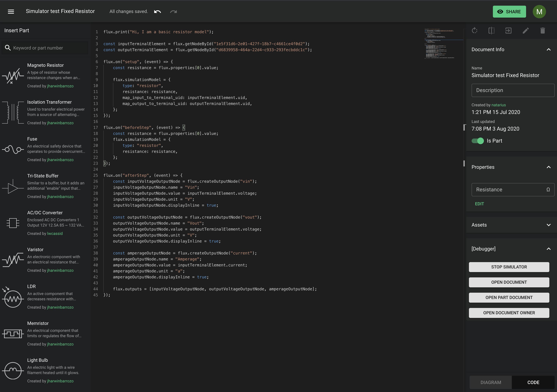Collapse the Document Info section
This screenshot has width=557, height=392.
[549, 49]
